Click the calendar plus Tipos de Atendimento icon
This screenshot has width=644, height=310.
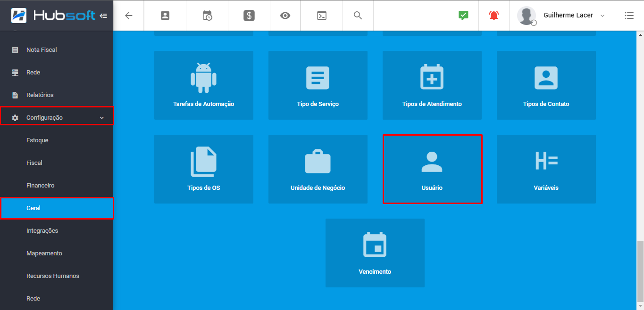pyautogui.click(x=432, y=77)
